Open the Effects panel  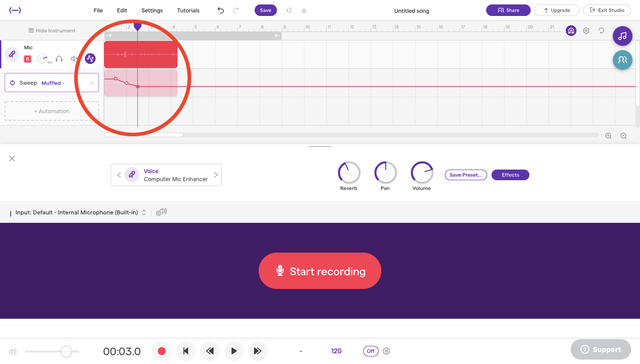point(510,175)
